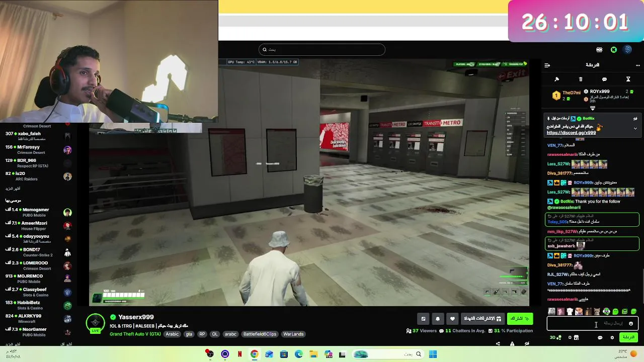Open NoorGamer PUBG Mobile channel
644x362 pixels.
(38, 332)
